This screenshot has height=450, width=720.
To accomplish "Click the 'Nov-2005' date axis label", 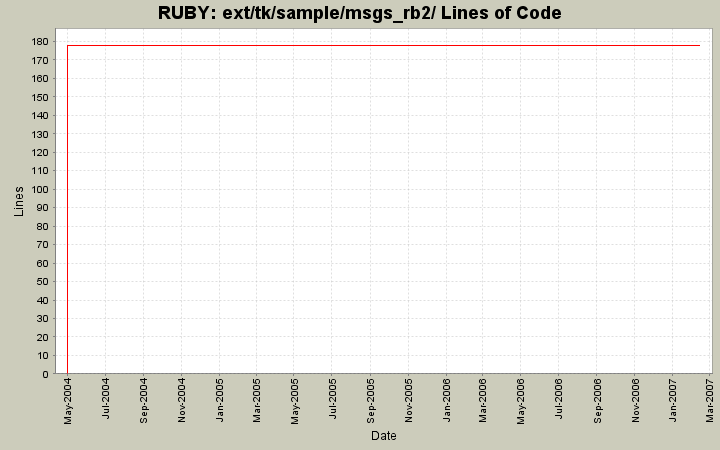I will click(409, 400).
